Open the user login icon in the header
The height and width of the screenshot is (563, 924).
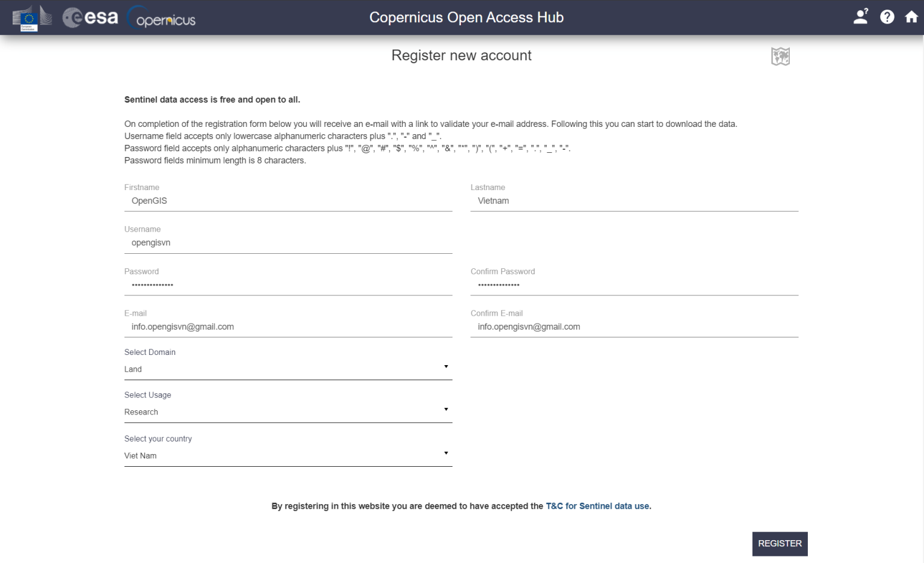(860, 17)
